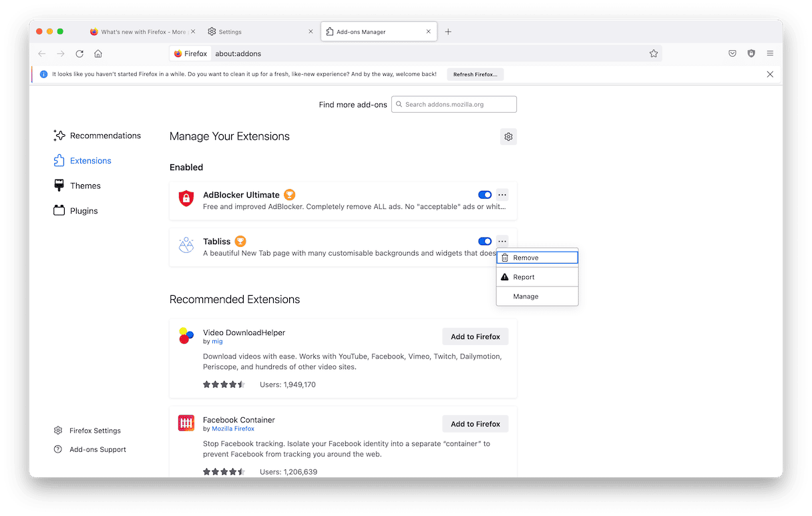Close the What's new with Firefox tab
Screen dimensions: 812x516
point(193,31)
